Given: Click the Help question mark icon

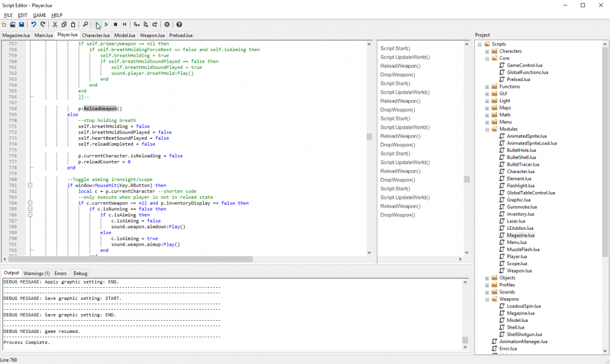Looking at the screenshot, I should 179,24.
